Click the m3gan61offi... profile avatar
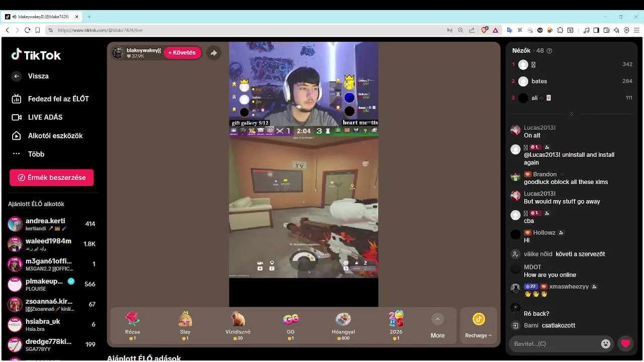The width and height of the screenshot is (644, 362). click(x=15, y=264)
